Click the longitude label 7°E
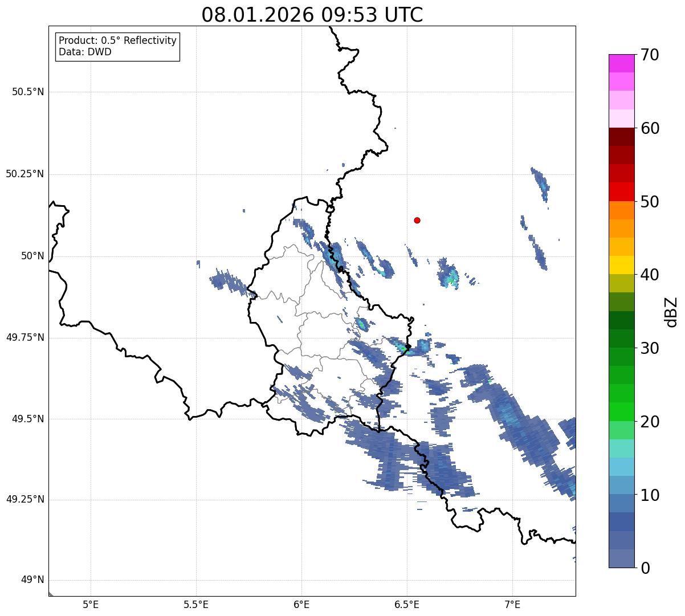Viewport: 685px width, 616px height. click(x=512, y=605)
